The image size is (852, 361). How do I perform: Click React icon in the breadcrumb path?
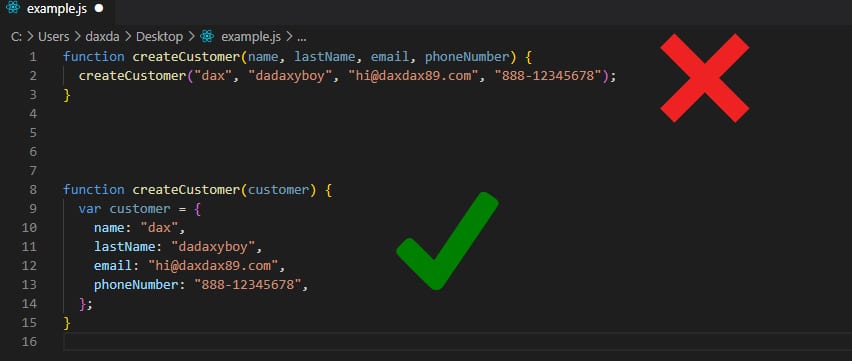tap(207, 36)
